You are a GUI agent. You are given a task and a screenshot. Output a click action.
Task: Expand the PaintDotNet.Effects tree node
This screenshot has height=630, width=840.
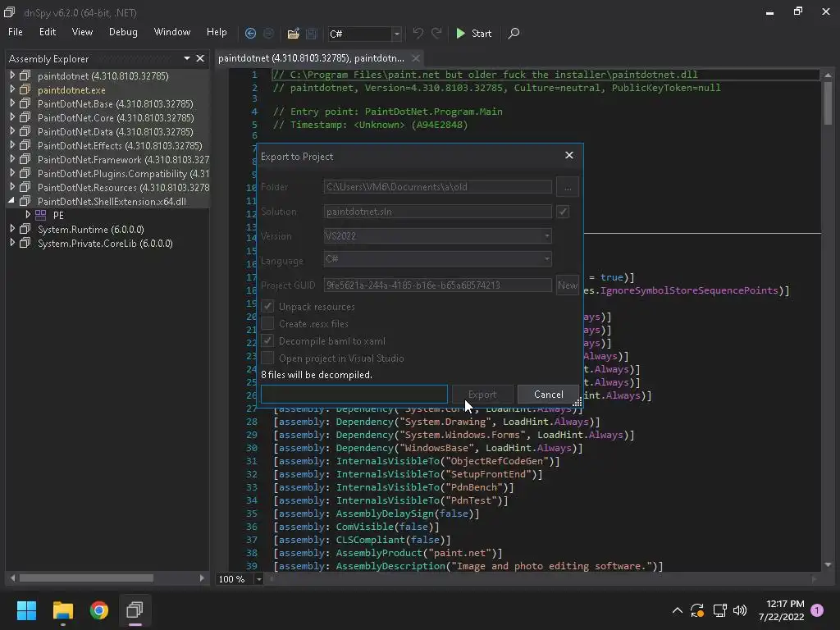tap(12, 145)
